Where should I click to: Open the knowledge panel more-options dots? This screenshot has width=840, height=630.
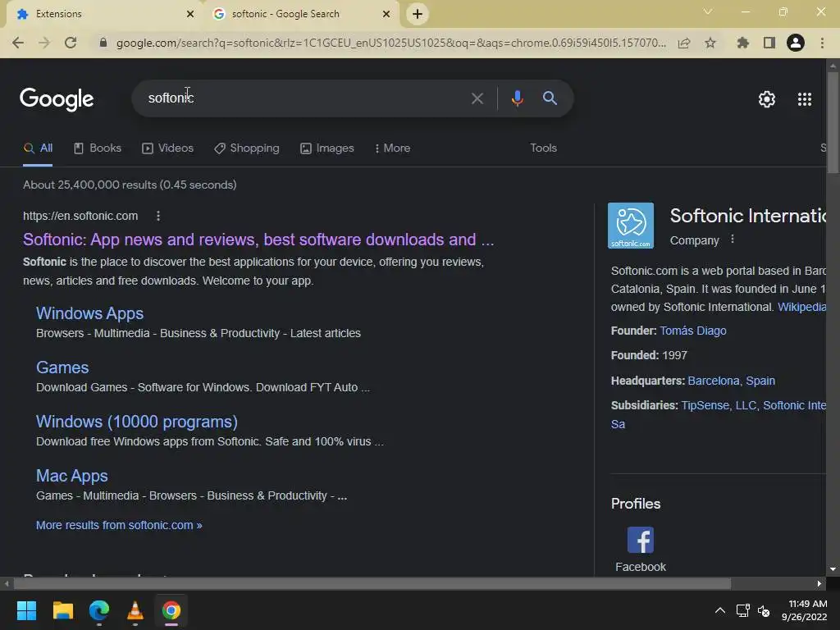pyautogui.click(x=733, y=240)
